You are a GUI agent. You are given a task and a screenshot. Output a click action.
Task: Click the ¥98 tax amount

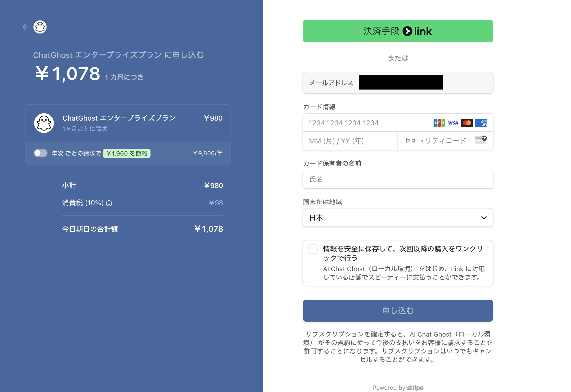tap(216, 203)
